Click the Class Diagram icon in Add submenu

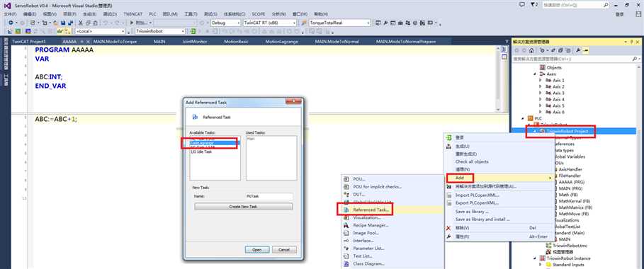tap(346, 263)
